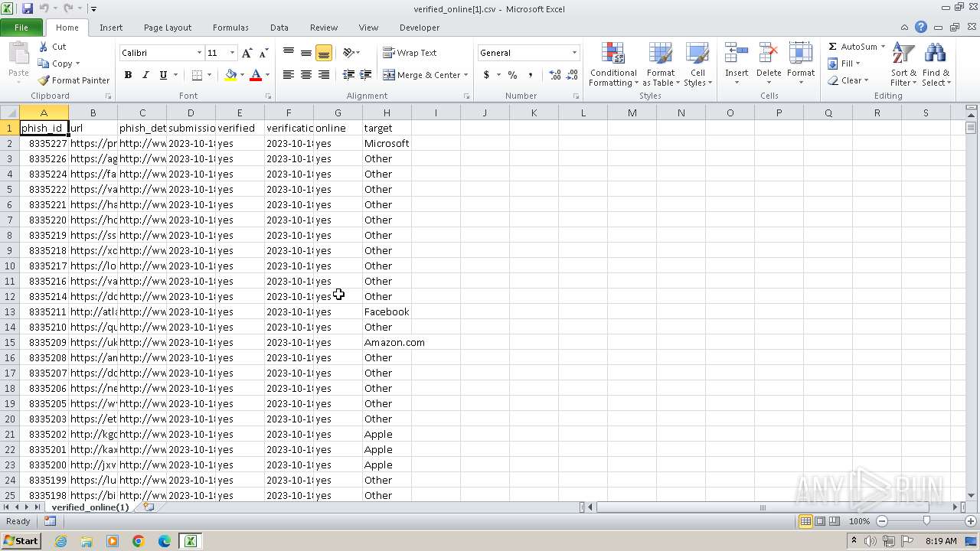980x551 pixels.
Task: Align text left
Action: tap(289, 75)
